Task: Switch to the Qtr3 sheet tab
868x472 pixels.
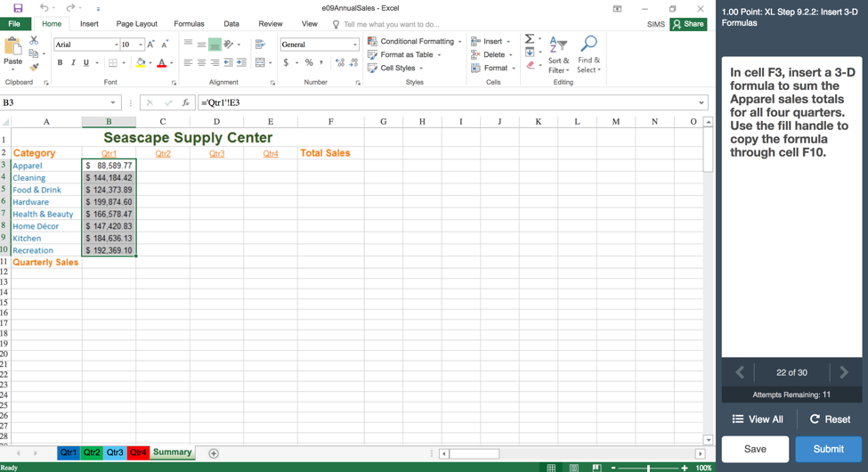Action: point(115,453)
